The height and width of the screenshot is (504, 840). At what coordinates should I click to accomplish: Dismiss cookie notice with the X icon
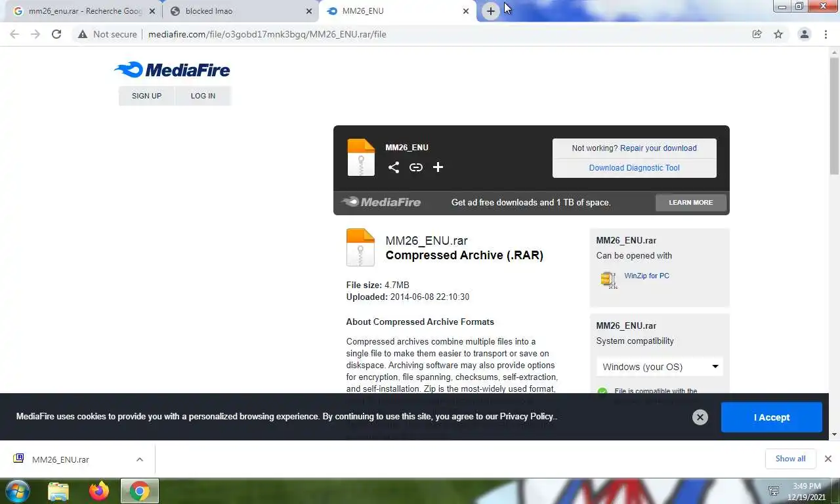(700, 417)
